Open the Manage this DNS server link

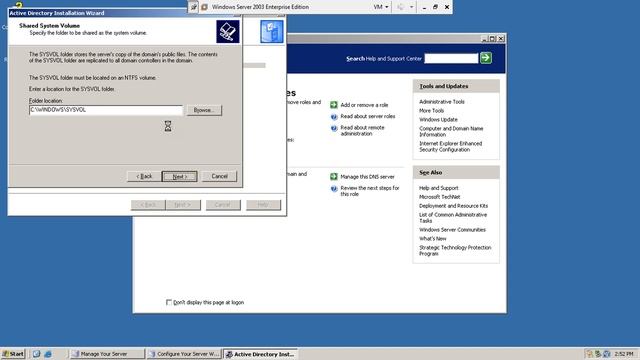coord(367,177)
